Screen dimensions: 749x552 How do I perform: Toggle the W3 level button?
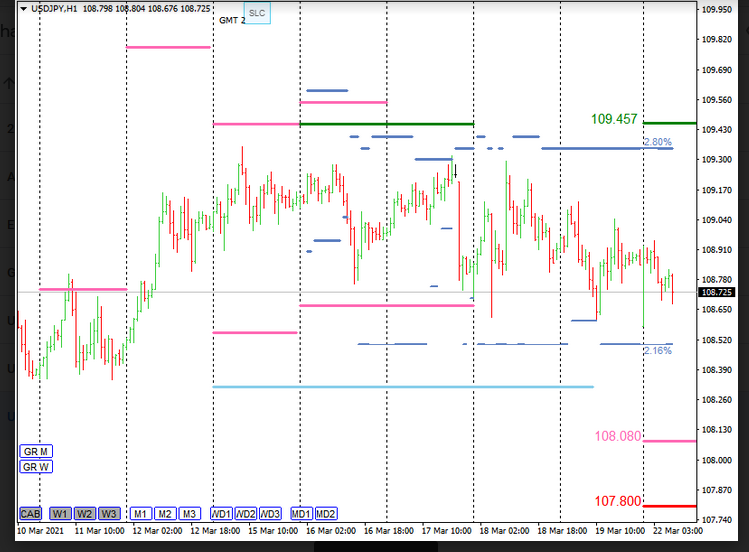click(x=109, y=513)
